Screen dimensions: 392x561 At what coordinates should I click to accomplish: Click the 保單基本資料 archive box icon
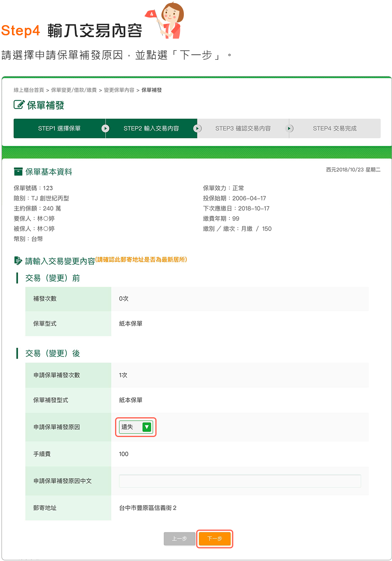click(18, 172)
